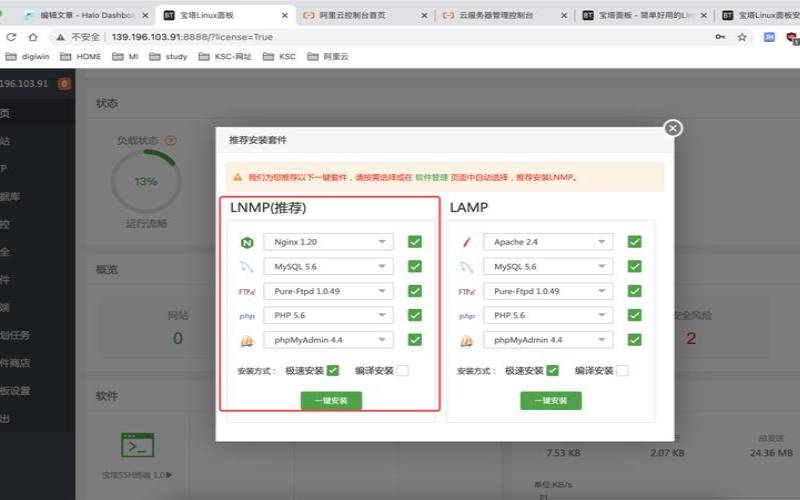Open LNMP PHP 5.6 version dropdown

pos(328,315)
